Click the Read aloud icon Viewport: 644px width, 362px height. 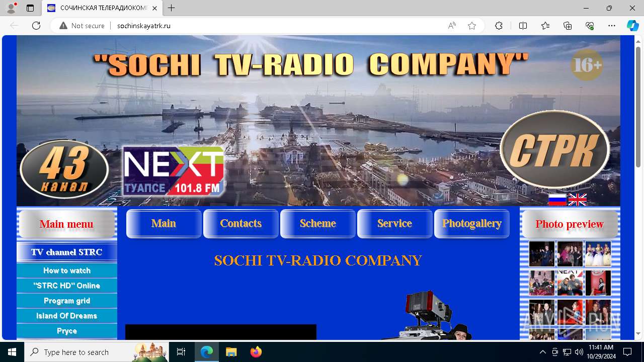(x=452, y=26)
